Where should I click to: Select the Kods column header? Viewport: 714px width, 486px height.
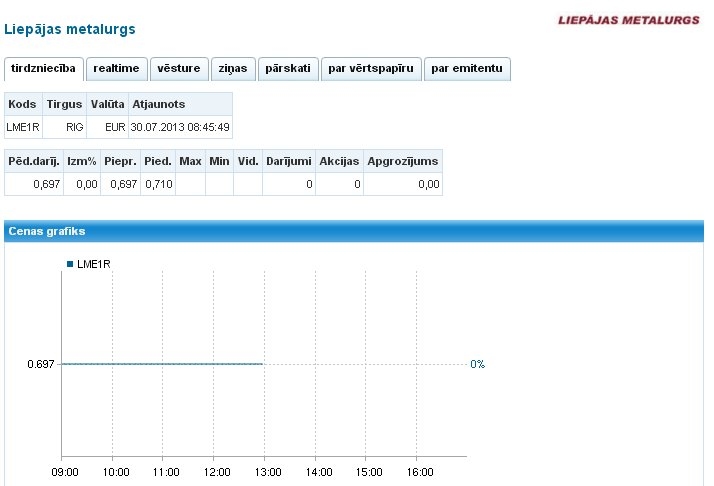[x=23, y=104]
